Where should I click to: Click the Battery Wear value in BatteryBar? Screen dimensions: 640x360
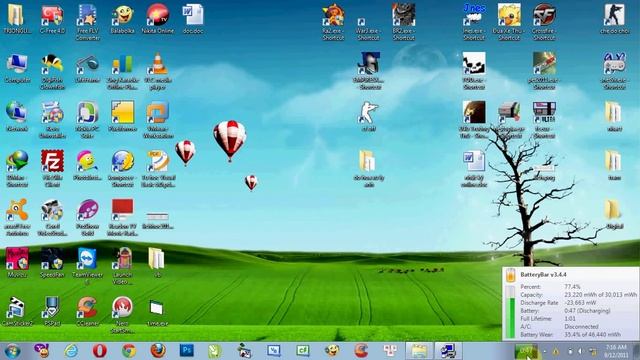tap(593, 334)
